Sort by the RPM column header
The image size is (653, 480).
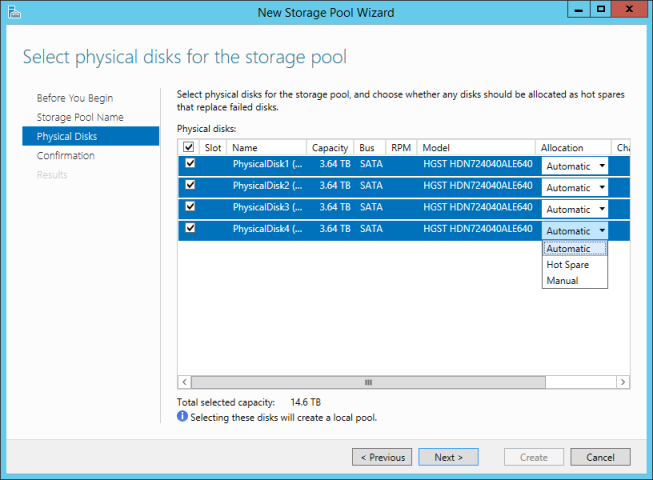[401, 148]
